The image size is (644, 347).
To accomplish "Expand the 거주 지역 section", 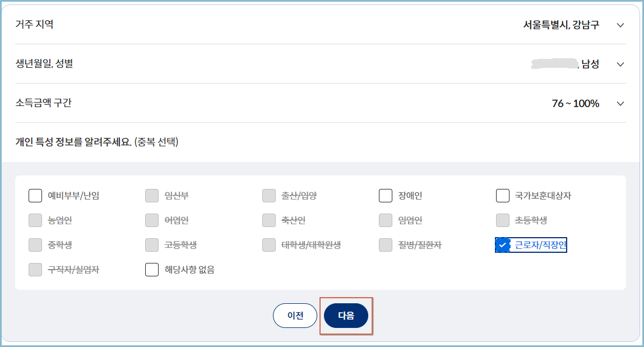I will click(x=620, y=25).
